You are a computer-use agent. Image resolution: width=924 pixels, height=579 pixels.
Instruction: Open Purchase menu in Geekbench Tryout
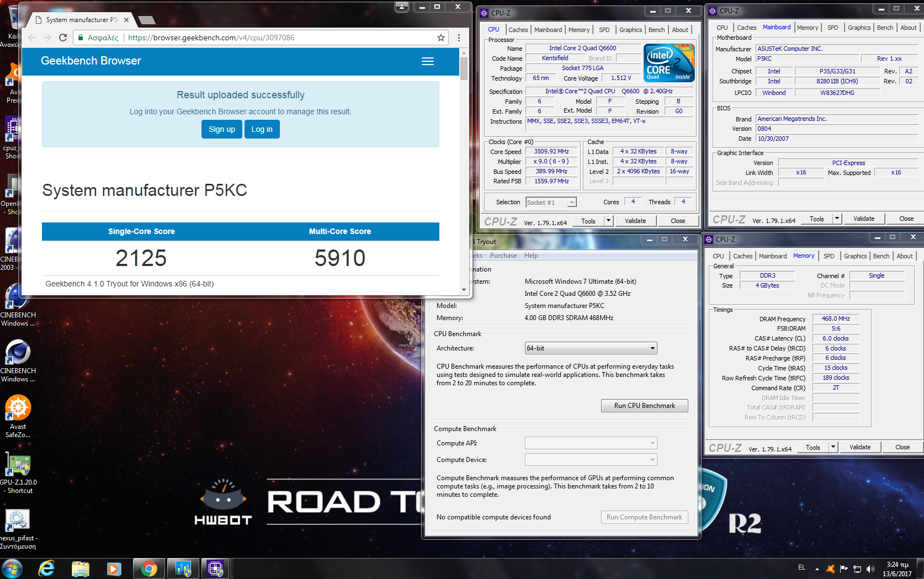[503, 256]
